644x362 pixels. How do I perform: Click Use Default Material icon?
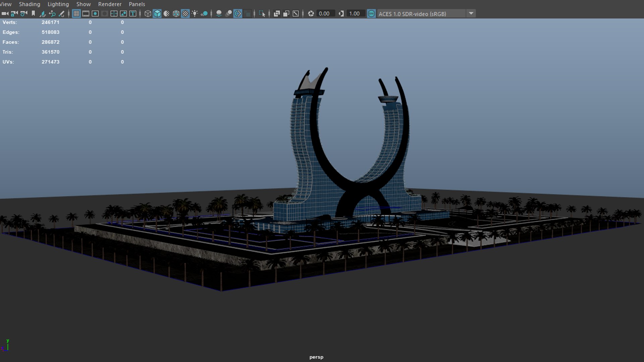[x=167, y=14]
